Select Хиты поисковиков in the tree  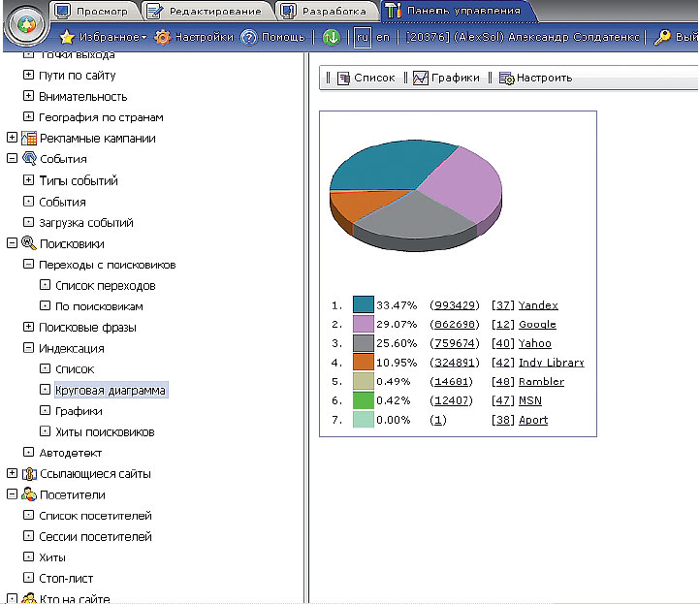105,432
